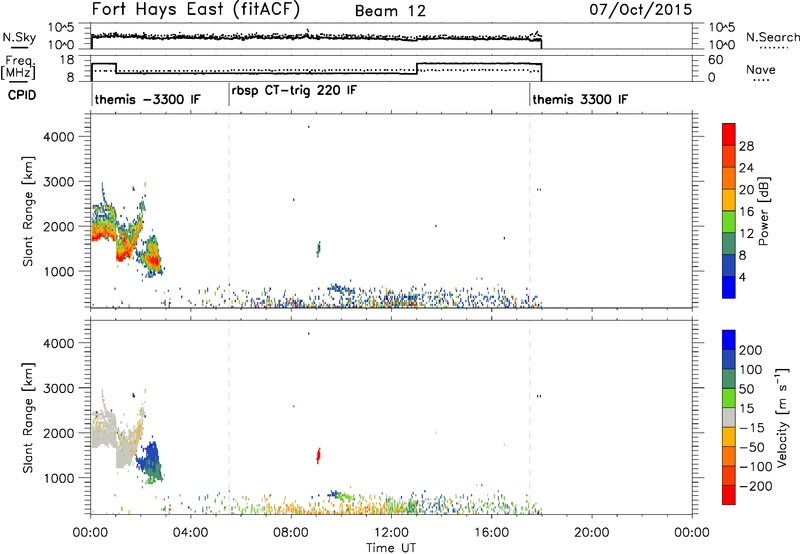
Task: Click the "-50" value on the velocity colorbar
Action: click(752, 447)
